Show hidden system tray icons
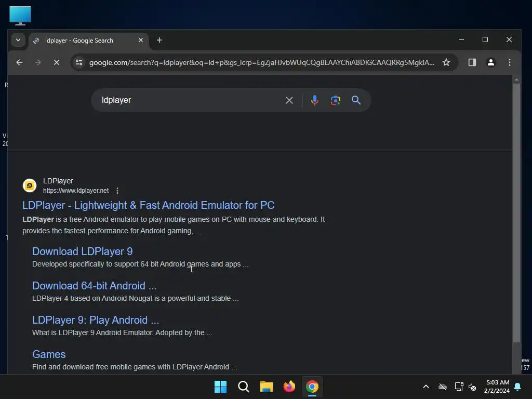The image size is (532, 399). click(426, 387)
